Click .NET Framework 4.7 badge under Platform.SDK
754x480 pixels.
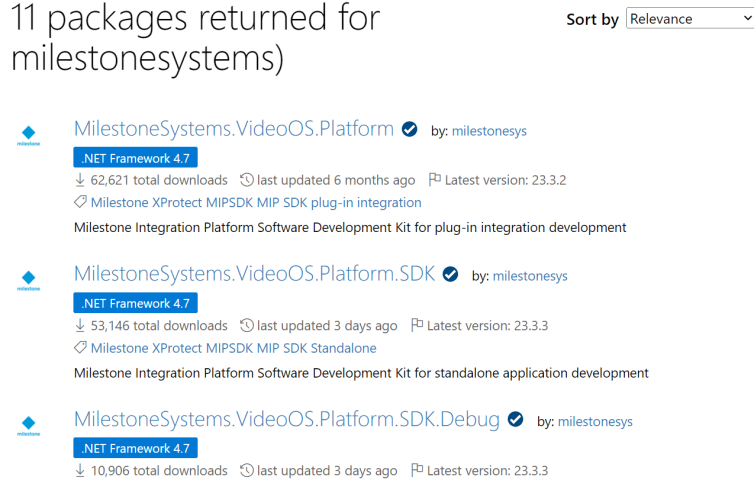pos(135,303)
